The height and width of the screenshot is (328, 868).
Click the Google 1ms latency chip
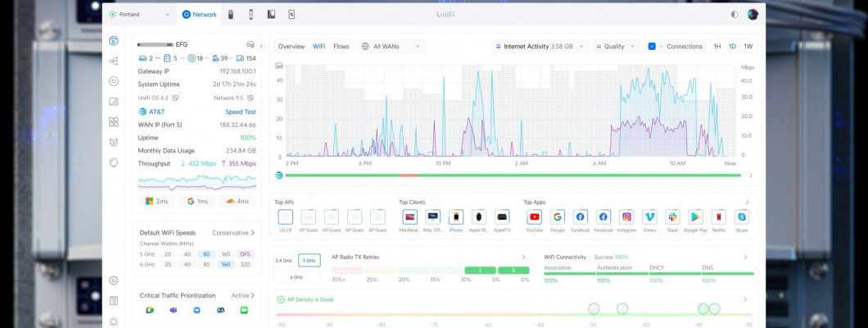(x=197, y=201)
